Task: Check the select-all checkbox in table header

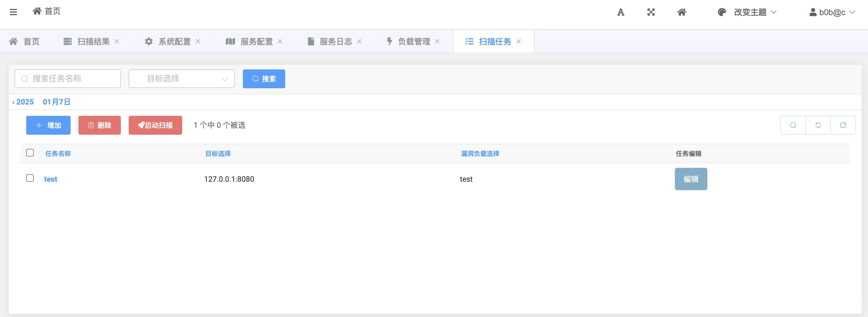Action: [30, 153]
